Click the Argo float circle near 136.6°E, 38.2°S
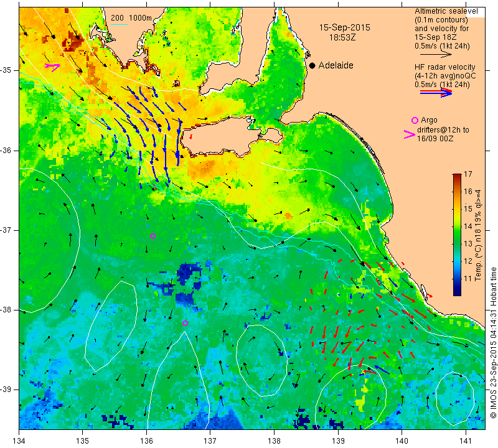Viewport: 498px width, 448px height. pos(185,323)
